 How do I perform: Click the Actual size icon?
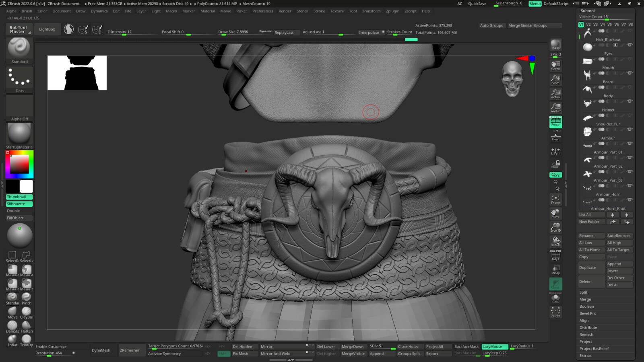tap(555, 93)
